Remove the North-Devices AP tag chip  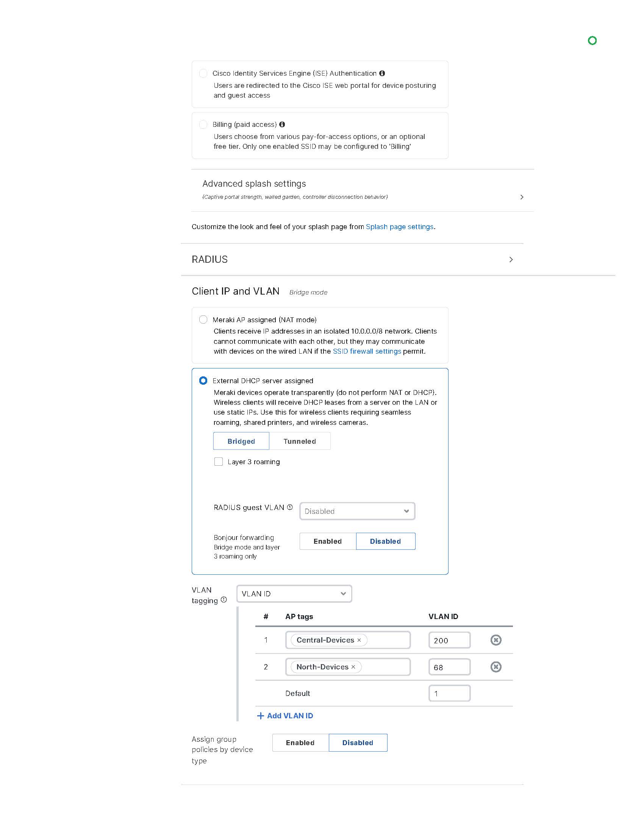pyautogui.click(x=353, y=667)
